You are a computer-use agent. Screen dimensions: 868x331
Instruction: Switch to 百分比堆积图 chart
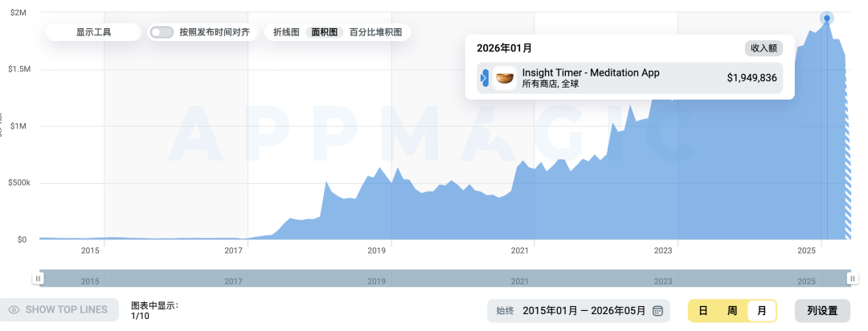click(376, 32)
